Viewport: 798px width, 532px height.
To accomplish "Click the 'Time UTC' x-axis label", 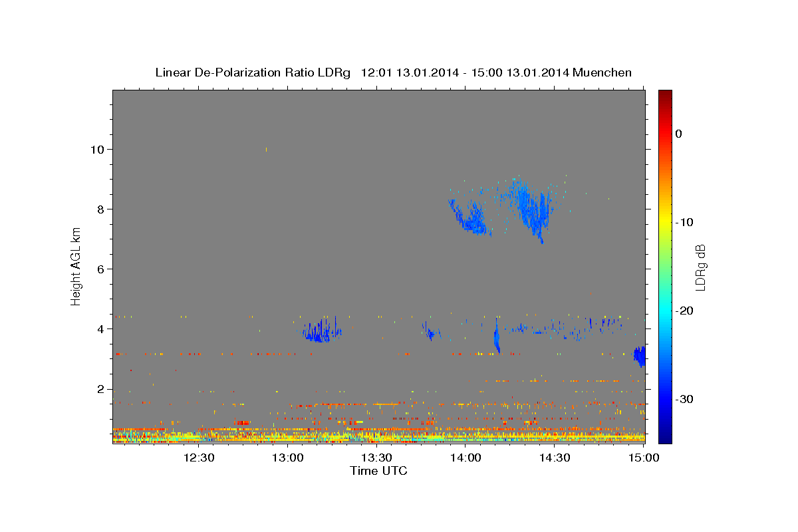I will (378, 471).
